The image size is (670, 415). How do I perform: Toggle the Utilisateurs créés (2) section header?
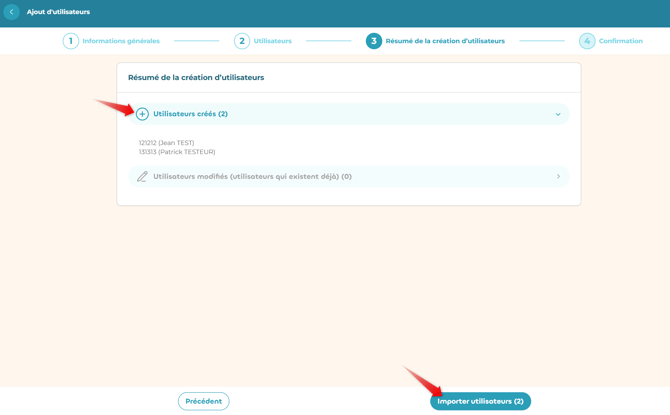190,114
